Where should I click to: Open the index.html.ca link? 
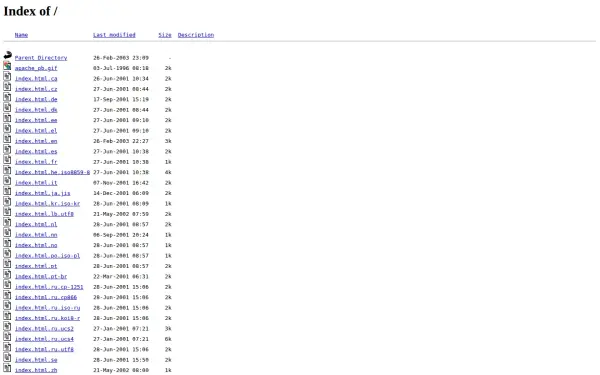pos(36,78)
